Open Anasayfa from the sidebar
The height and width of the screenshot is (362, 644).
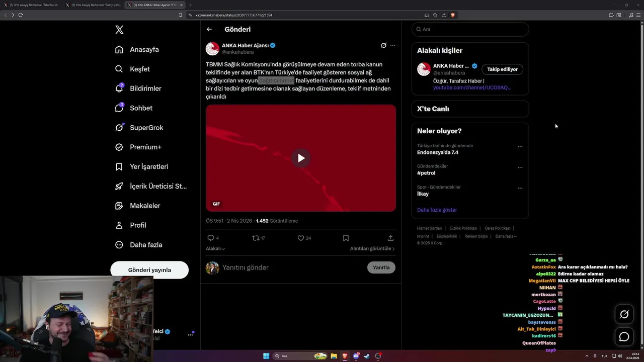[x=137, y=49]
